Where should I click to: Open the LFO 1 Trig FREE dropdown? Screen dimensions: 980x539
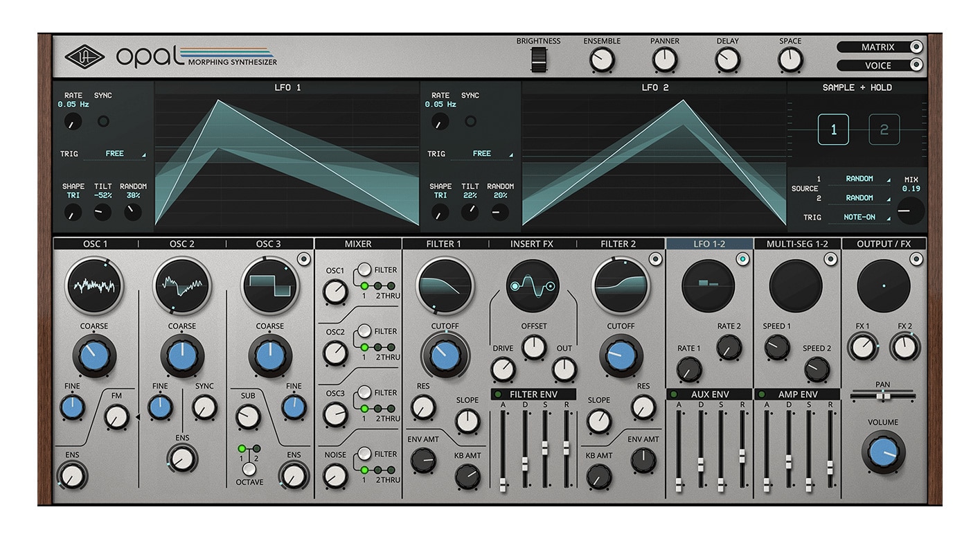click(114, 154)
